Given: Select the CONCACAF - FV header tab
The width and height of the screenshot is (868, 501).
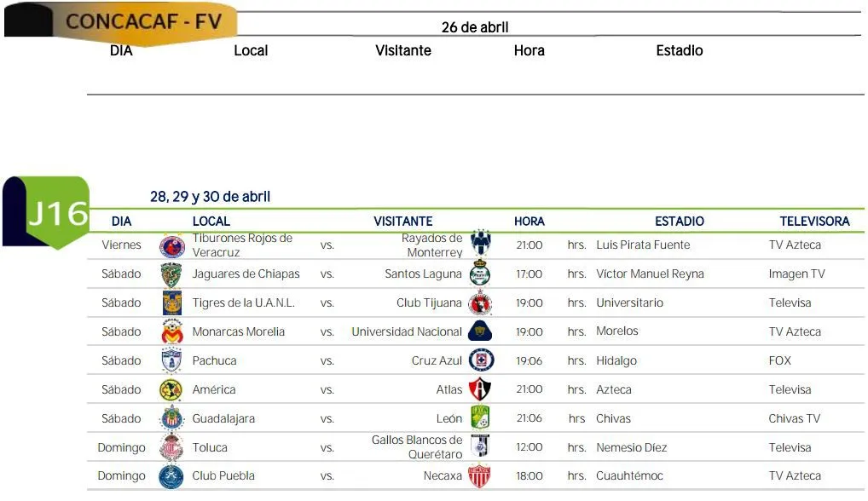Looking at the screenshot, I should click(x=142, y=21).
